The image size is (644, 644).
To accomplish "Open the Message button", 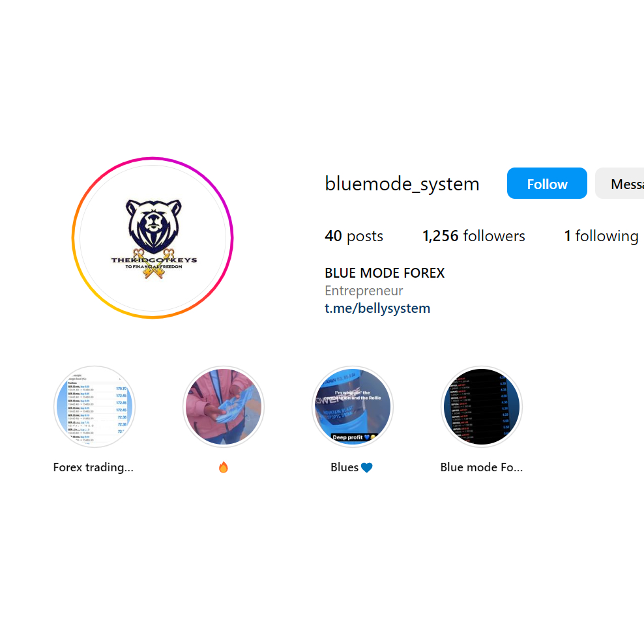I will pyautogui.click(x=620, y=183).
